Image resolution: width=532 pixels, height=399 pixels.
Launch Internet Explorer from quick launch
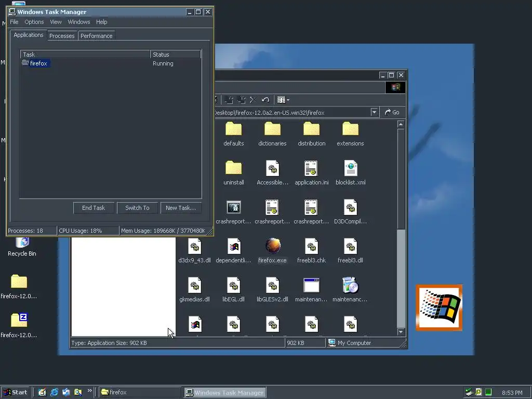coord(54,392)
